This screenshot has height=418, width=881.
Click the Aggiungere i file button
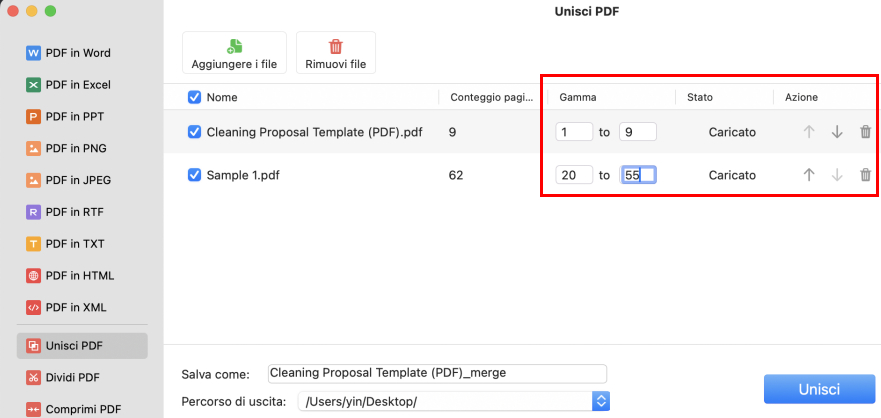tap(234, 53)
